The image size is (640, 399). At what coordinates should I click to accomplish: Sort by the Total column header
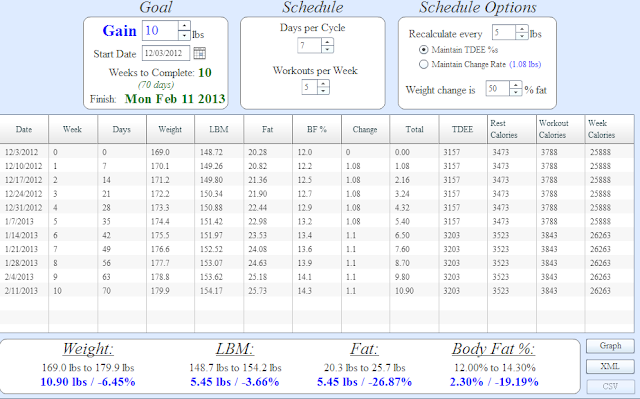coord(414,129)
